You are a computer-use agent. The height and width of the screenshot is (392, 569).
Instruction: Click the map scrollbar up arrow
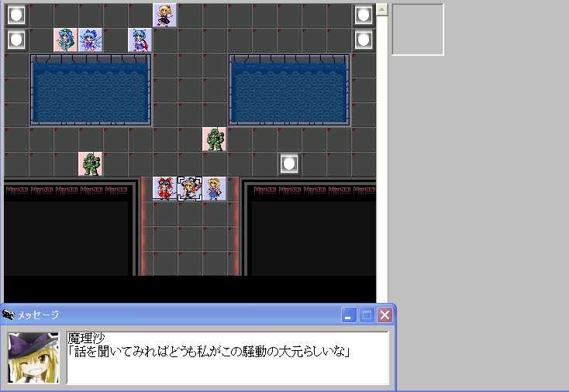381,10
